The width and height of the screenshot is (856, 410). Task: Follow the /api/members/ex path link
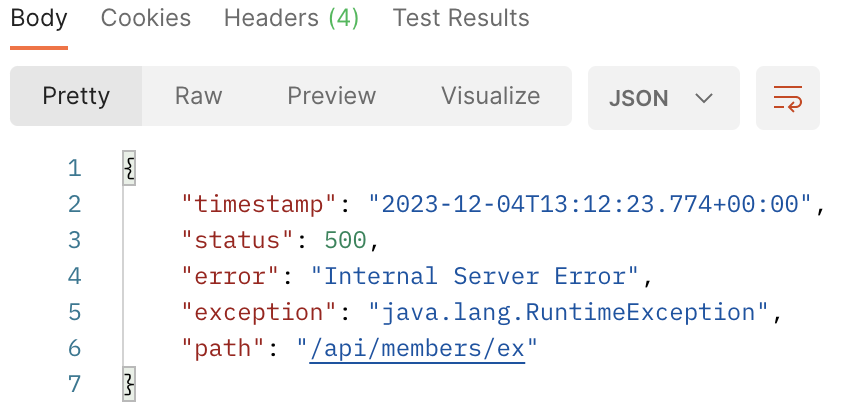417,348
